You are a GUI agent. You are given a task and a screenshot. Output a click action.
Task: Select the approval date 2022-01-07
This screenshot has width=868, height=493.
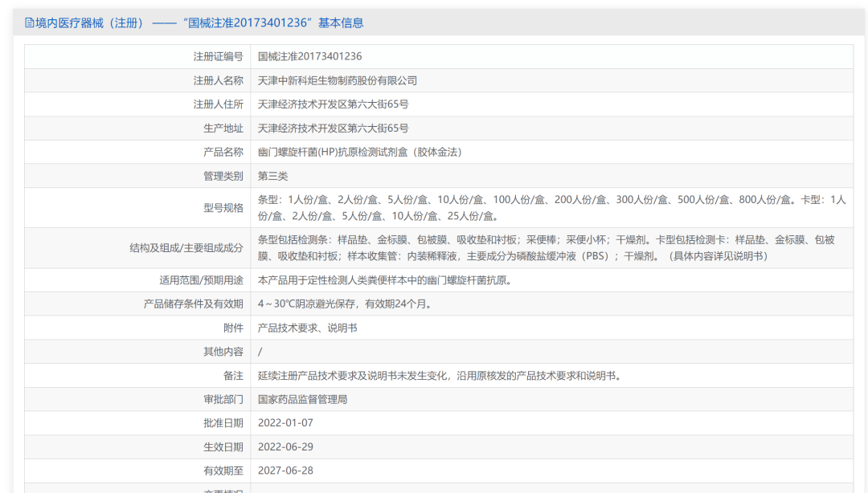(x=285, y=422)
